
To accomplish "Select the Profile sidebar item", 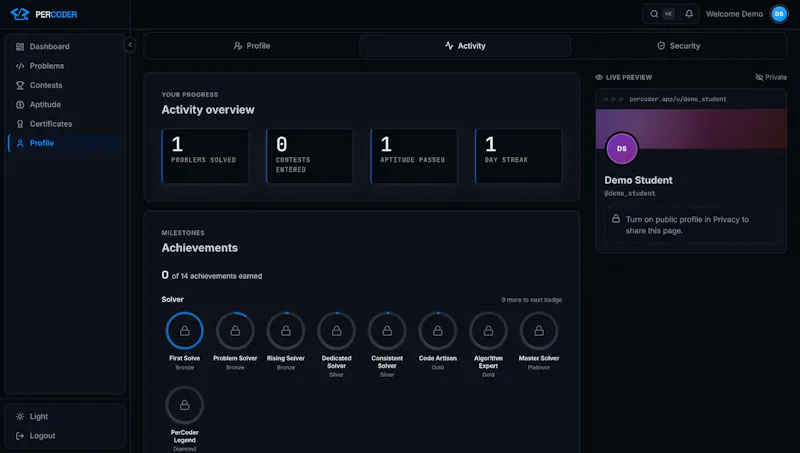I will 66,143.
